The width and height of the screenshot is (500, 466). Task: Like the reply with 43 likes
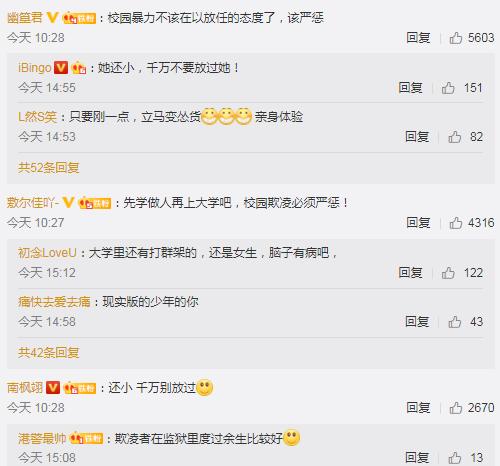[x=454, y=322]
